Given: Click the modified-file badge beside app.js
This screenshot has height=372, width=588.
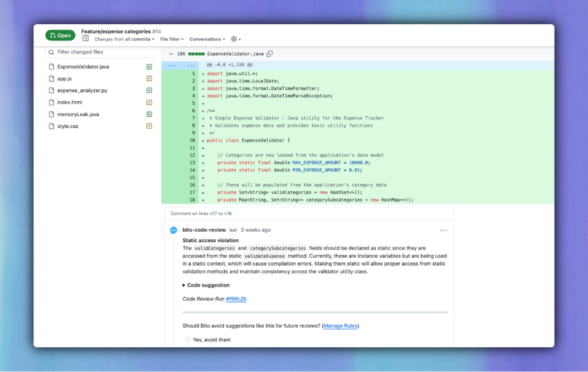Looking at the screenshot, I should [x=149, y=78].
